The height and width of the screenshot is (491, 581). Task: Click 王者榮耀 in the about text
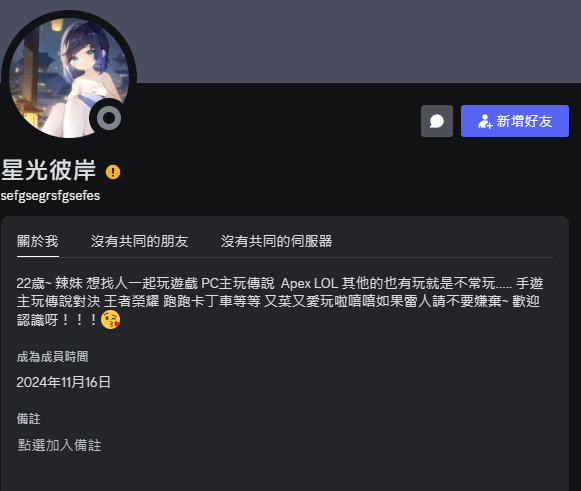click(x=132, y=301)
